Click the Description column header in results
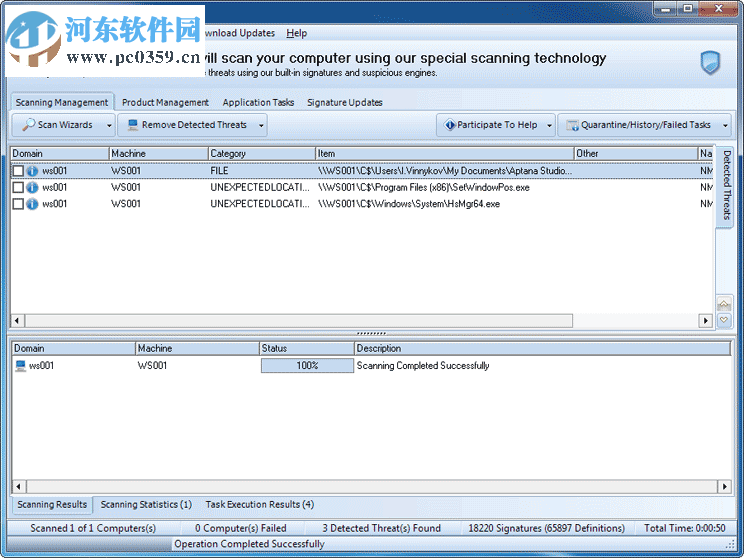Screen dimensions: 744x558 [x=543, y=349]
